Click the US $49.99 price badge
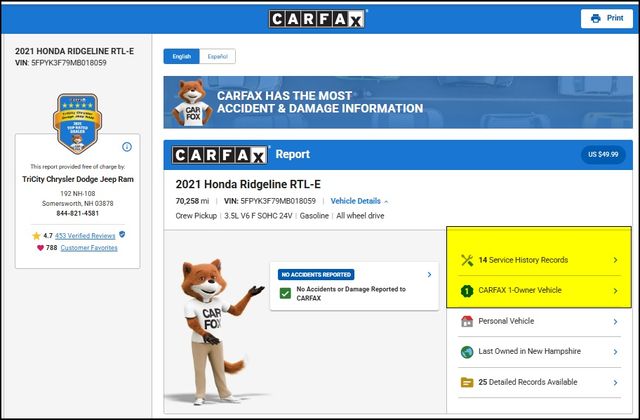640x420 pixels. click(603, 155)
